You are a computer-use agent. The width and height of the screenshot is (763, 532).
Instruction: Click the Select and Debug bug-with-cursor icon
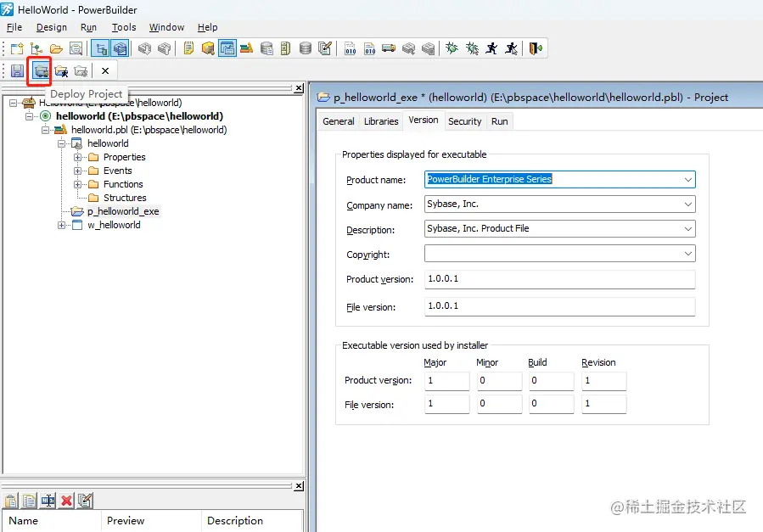(x=472, y=48)
